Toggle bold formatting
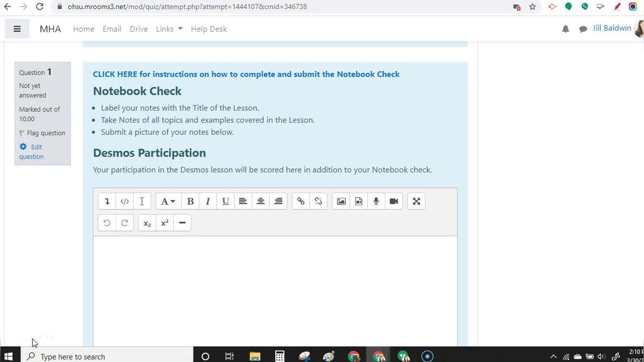 point(190,201)
